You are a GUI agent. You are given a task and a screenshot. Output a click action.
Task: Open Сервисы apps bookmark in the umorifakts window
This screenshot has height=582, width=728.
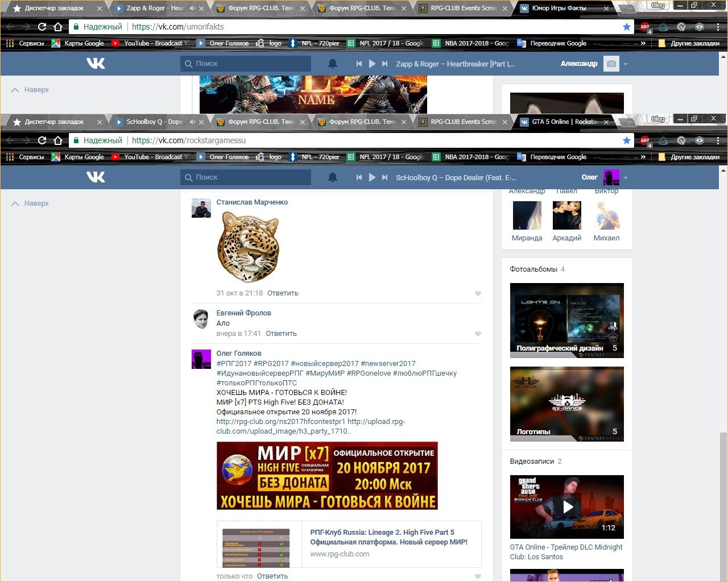click(x=25, y=43)
